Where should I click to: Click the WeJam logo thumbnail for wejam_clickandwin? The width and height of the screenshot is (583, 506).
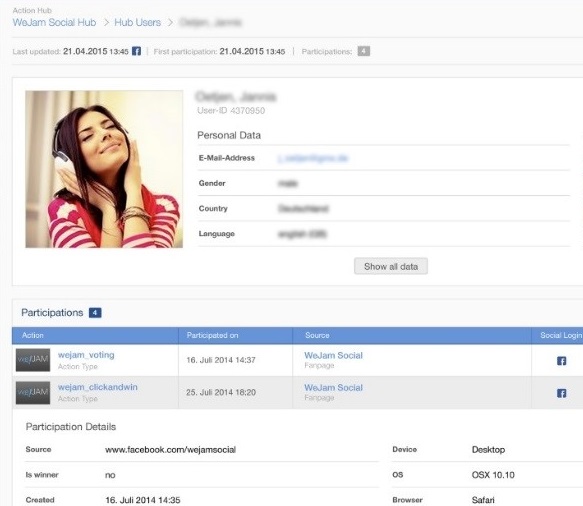[33, 393]
